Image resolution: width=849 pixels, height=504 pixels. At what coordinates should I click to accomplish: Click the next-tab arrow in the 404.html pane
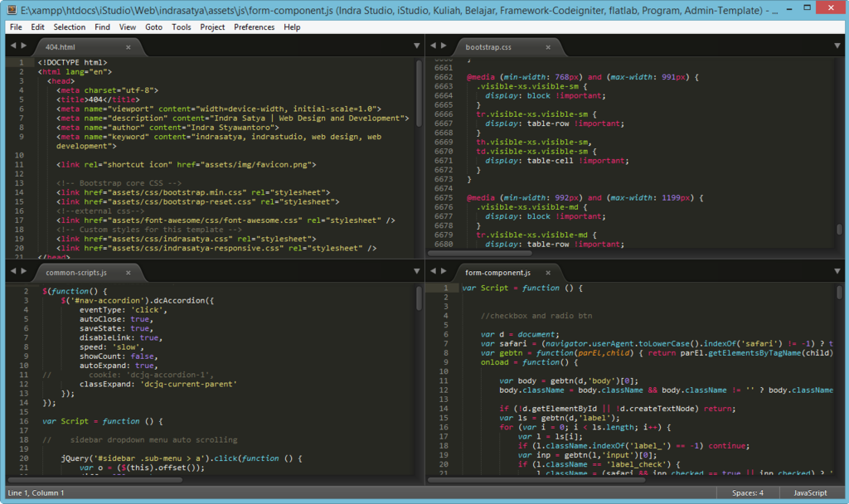point(23,47)
